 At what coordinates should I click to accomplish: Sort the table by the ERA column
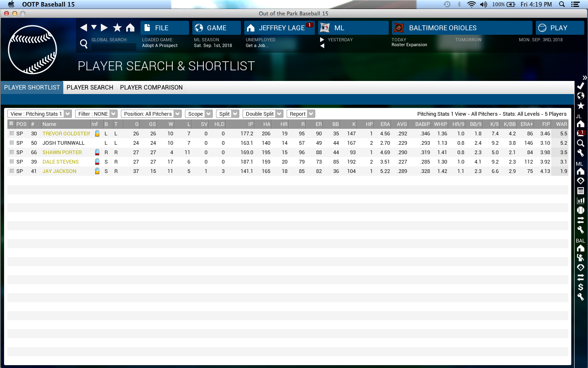tap(385, 124)
